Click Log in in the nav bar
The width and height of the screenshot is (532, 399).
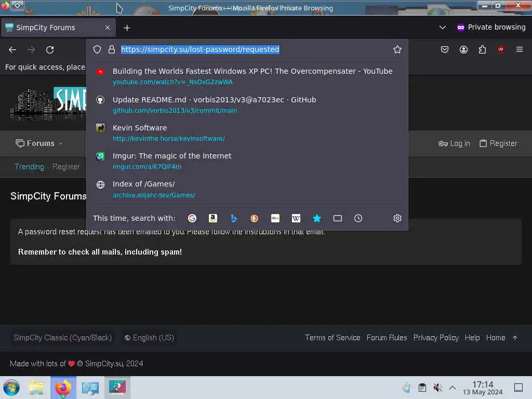(454, 143)
